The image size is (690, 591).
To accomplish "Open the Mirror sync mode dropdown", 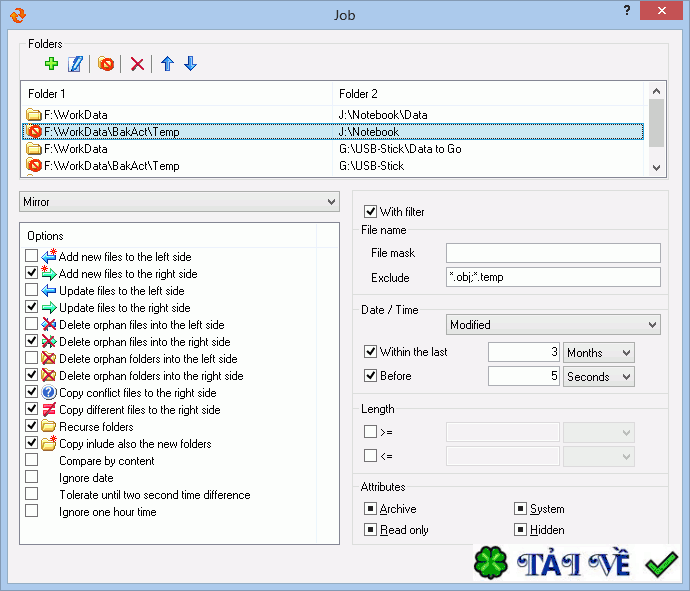I will pyautogui.click(x=180, y=202).
